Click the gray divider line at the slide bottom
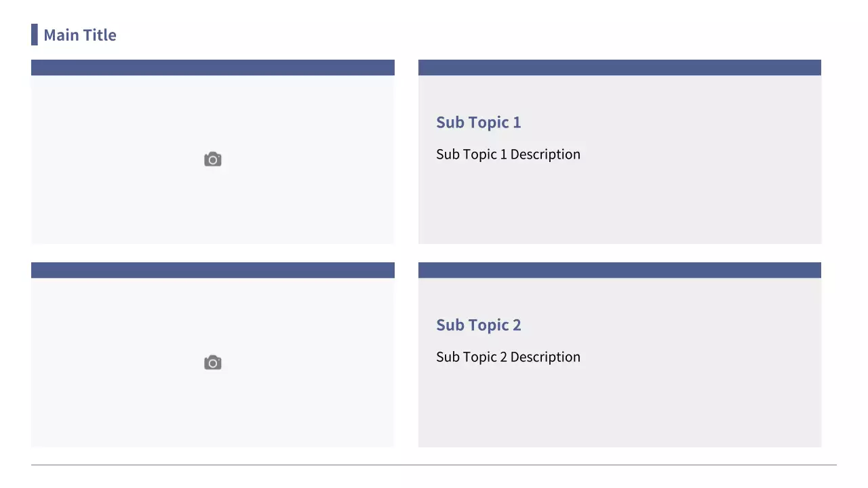 click(434, 465)
